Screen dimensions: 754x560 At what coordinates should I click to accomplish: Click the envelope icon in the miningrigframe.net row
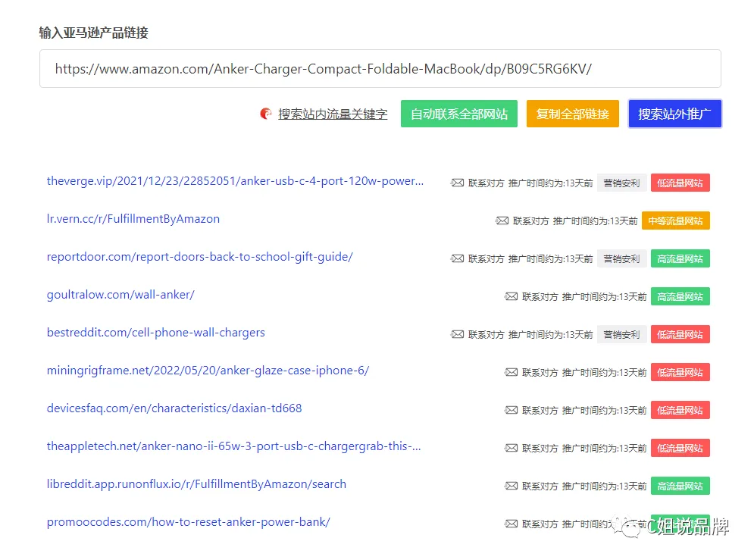(x=512, y=372)
